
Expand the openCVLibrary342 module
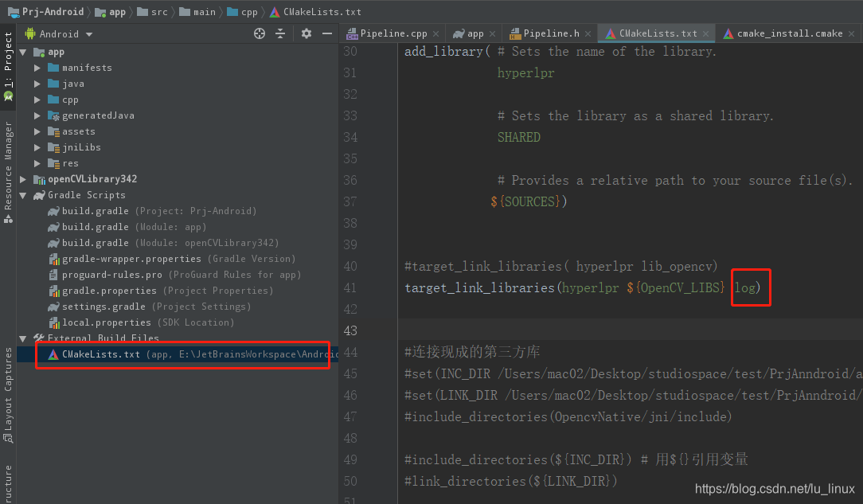[23, 179]
